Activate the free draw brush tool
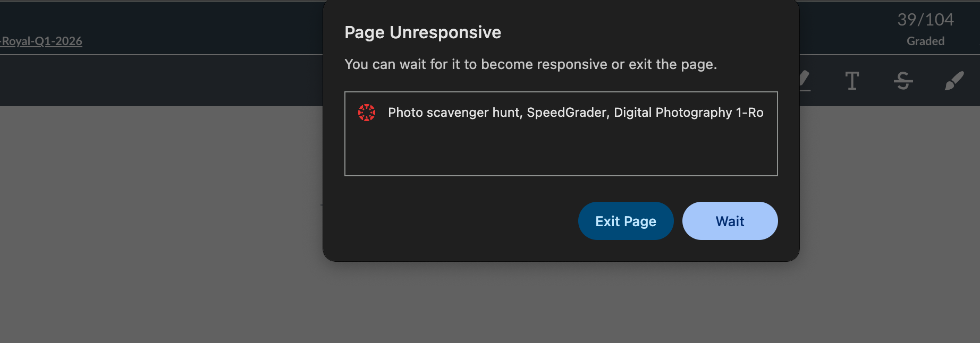980x343 pixels. [954, 81]
